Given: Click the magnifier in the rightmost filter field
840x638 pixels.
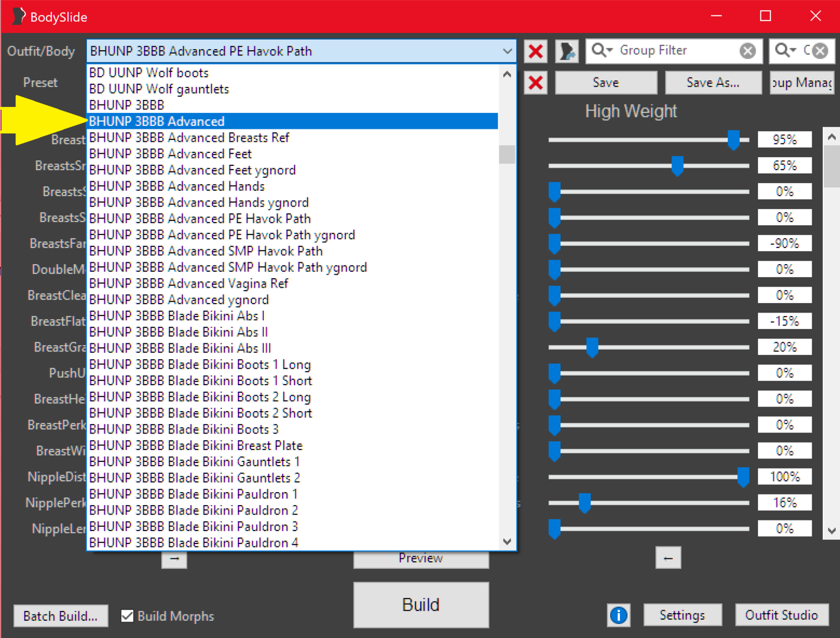Looking at the screenshot, I should [786, 51].
